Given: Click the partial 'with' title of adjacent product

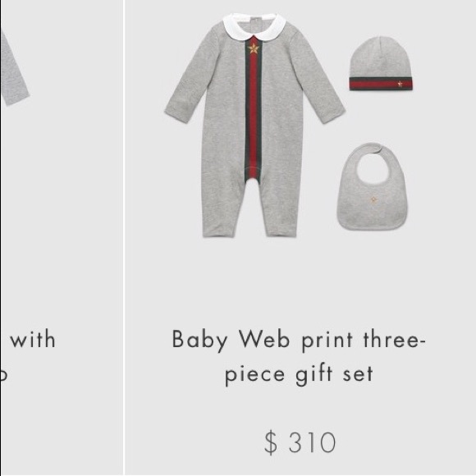Looking at the screenshot, I should [x=33, y=340].
